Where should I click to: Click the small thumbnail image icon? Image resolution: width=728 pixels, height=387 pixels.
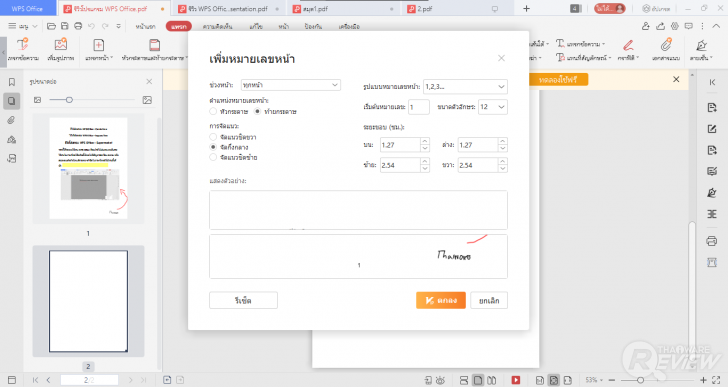point(38,100)
